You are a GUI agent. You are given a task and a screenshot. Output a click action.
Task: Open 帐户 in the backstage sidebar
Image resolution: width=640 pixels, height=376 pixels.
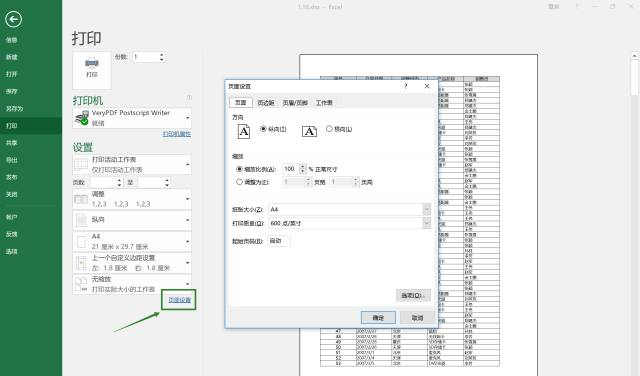pyautogui.click(x=31, y=217)
